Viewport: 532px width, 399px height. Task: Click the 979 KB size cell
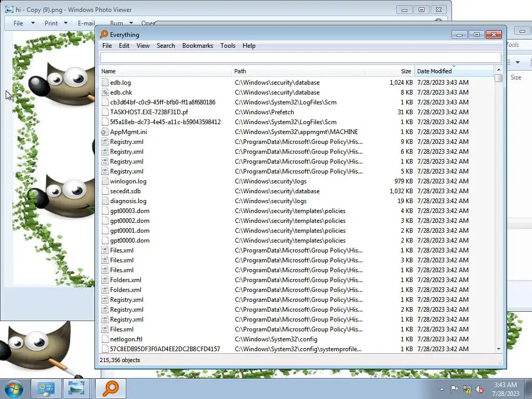[403, 181]
